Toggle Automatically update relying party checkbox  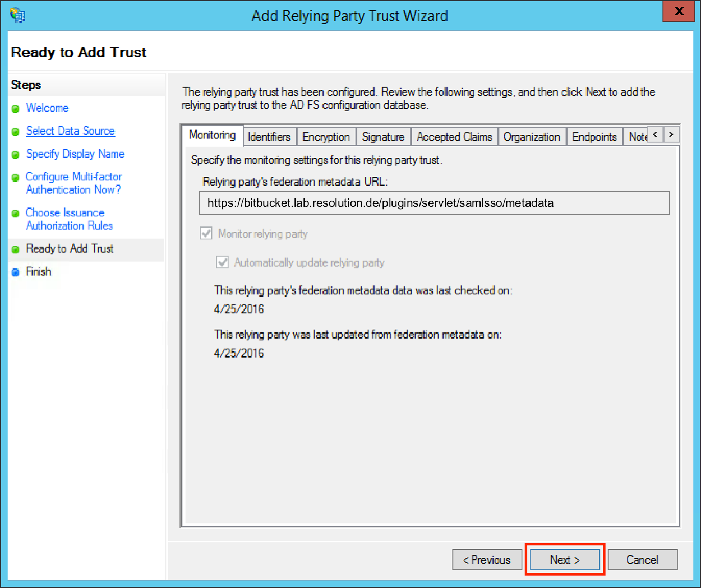click(223, 262)
